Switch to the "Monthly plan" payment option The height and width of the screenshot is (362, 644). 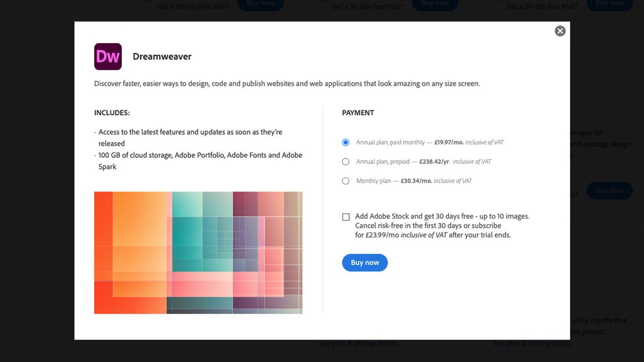(x=346, y=181)
